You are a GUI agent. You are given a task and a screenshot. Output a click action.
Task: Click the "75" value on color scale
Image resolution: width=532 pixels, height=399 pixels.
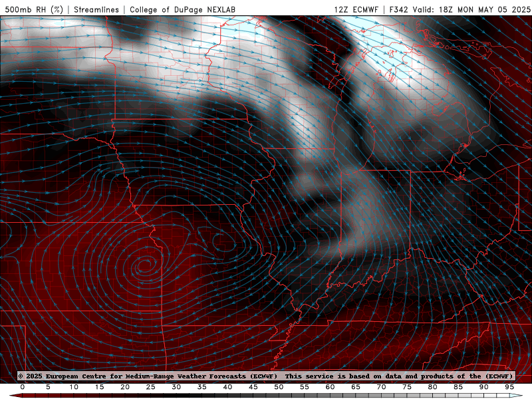point(407,387)
